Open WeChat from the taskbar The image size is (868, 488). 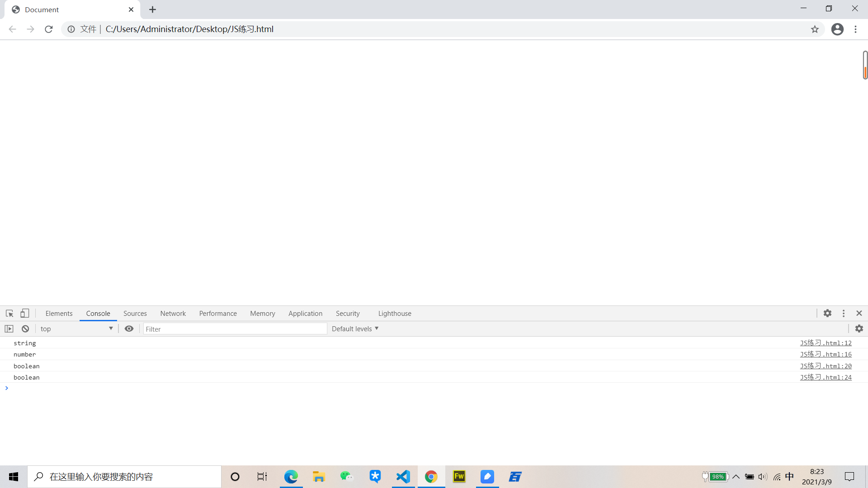tap(347, 477)
